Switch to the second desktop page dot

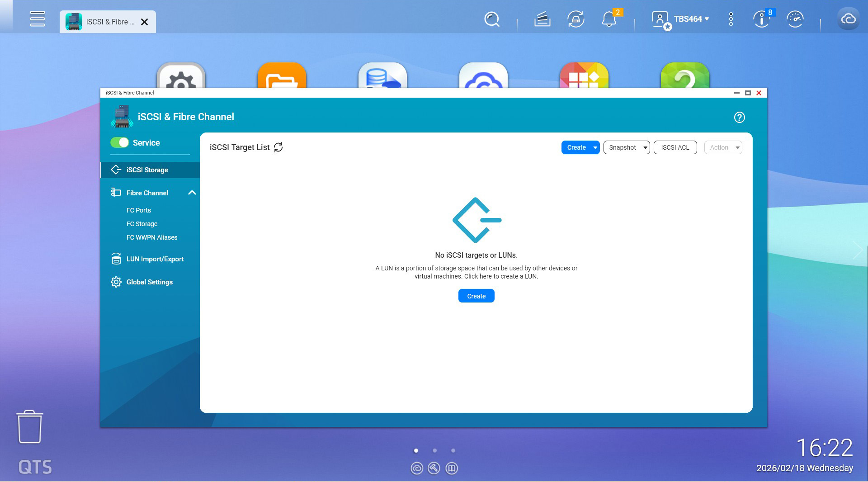pos(434,450)
